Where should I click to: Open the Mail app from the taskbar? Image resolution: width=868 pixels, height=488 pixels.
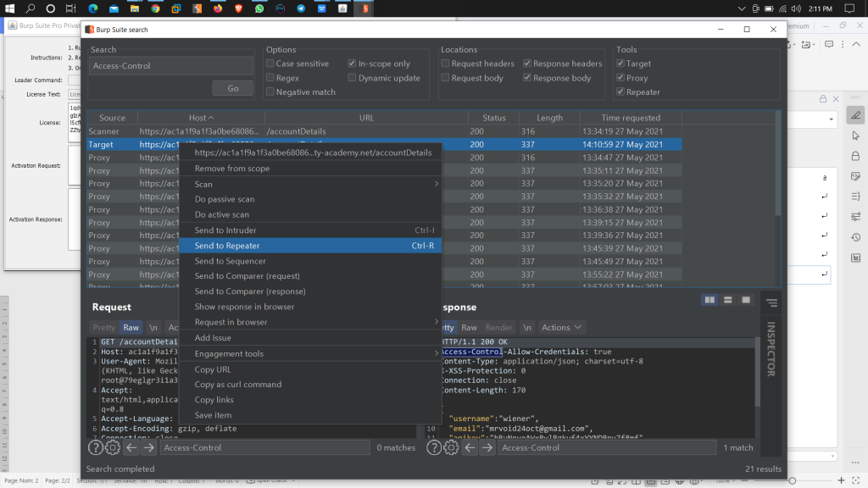(x=114, y=8)
